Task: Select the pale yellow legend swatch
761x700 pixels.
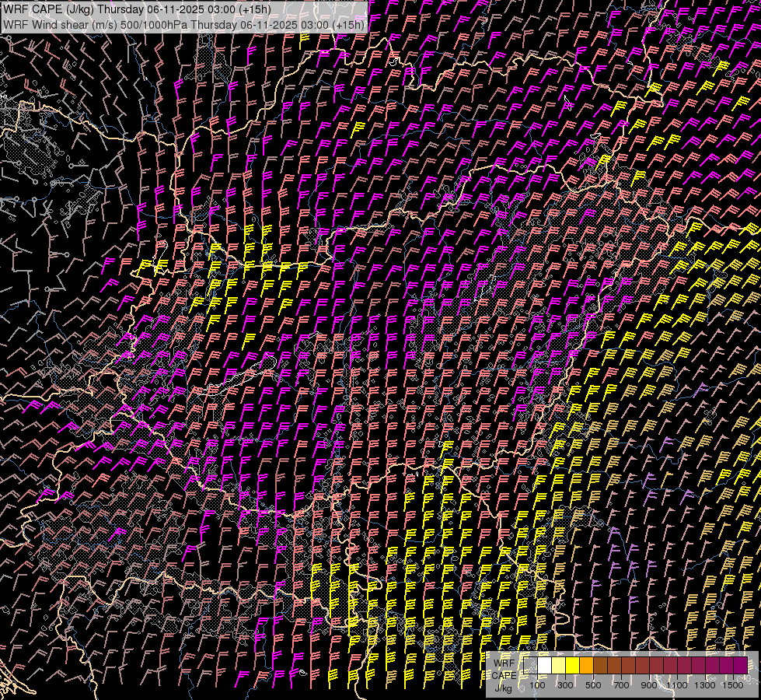Action: [559, 666]
